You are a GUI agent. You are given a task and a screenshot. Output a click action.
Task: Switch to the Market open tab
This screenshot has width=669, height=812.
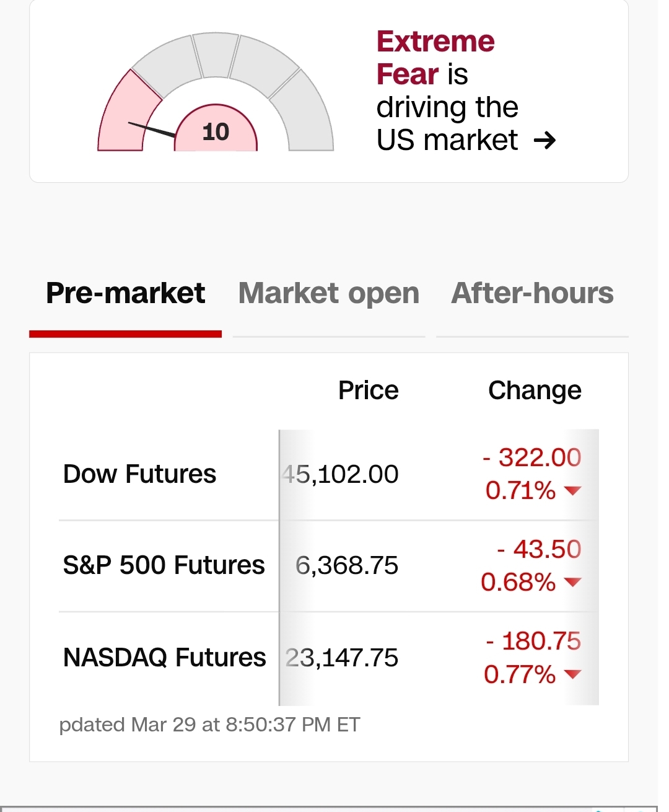pos(329,293)
